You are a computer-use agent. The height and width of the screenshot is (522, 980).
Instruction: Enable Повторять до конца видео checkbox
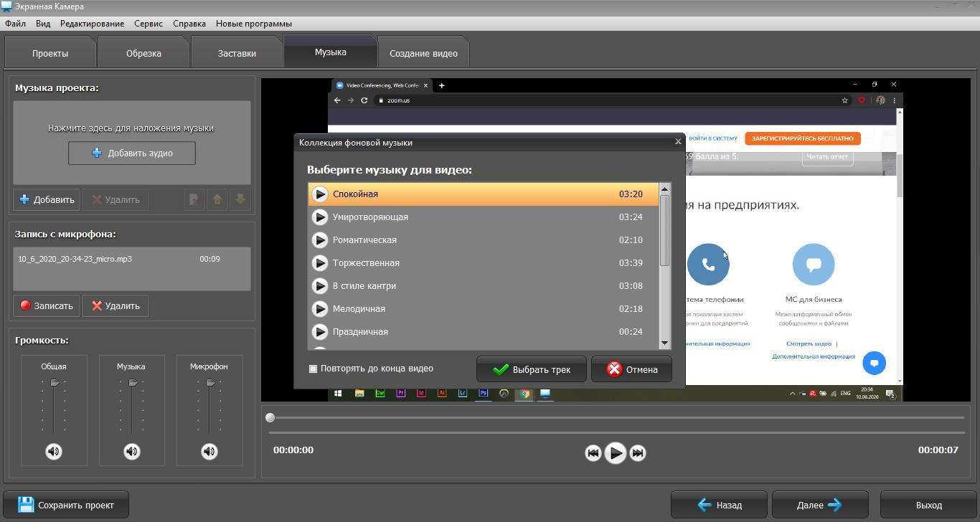click(x=313, y=369)
